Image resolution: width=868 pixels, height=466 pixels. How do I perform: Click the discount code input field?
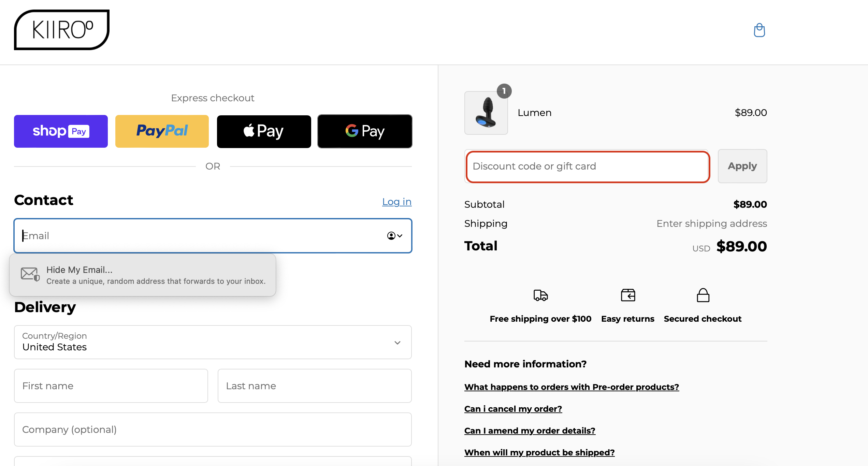tap(587, 166)
